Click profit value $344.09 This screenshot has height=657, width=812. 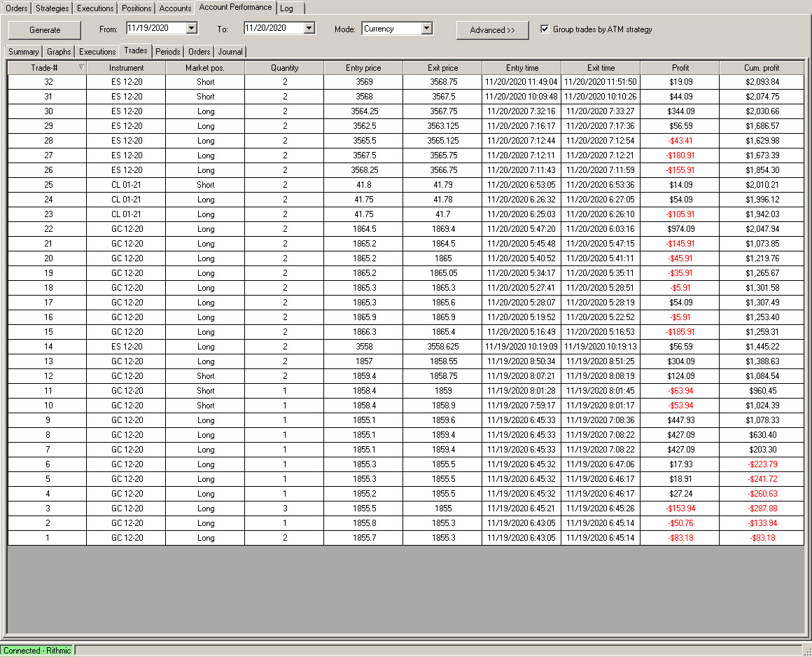coord(680,111)
